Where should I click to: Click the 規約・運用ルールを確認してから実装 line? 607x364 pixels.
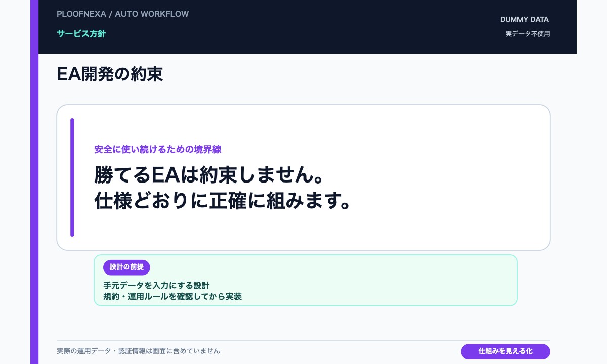[172, 296]
